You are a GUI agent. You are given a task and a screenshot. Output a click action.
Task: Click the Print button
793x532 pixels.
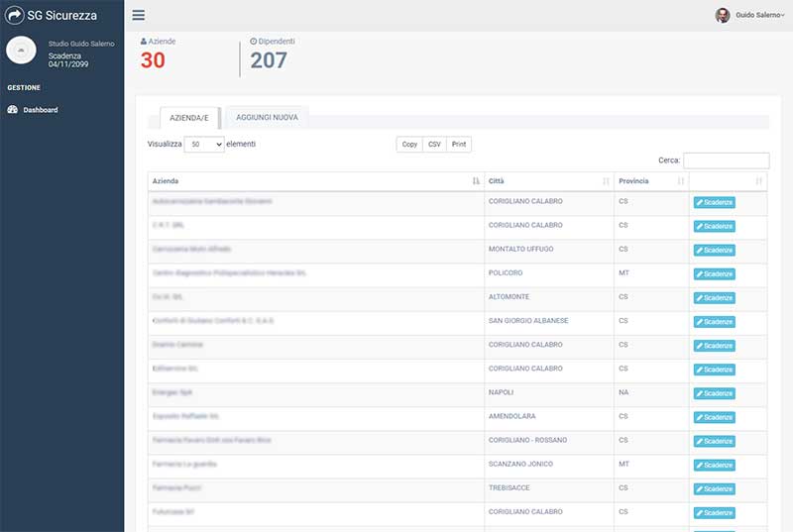pyautogui.click(x=459, y=144)
